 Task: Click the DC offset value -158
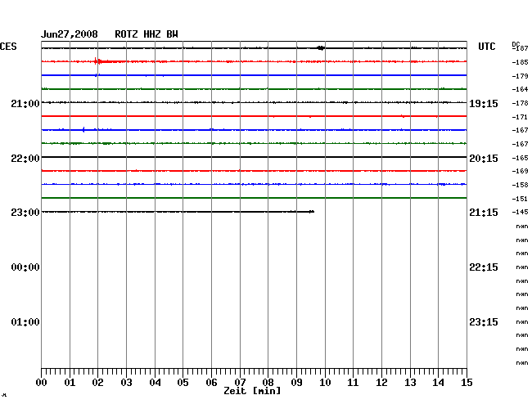coord(520,185)
